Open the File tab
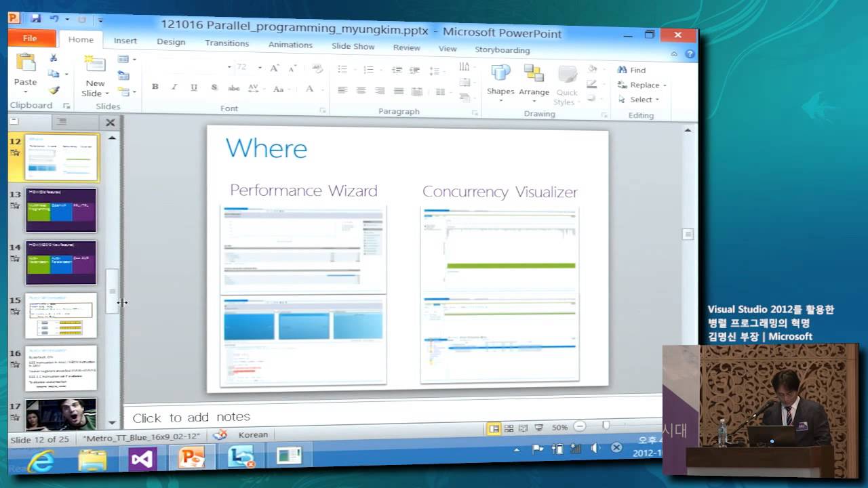The height and width of the screenshot is (488, 868). click(x=30, y=39)
